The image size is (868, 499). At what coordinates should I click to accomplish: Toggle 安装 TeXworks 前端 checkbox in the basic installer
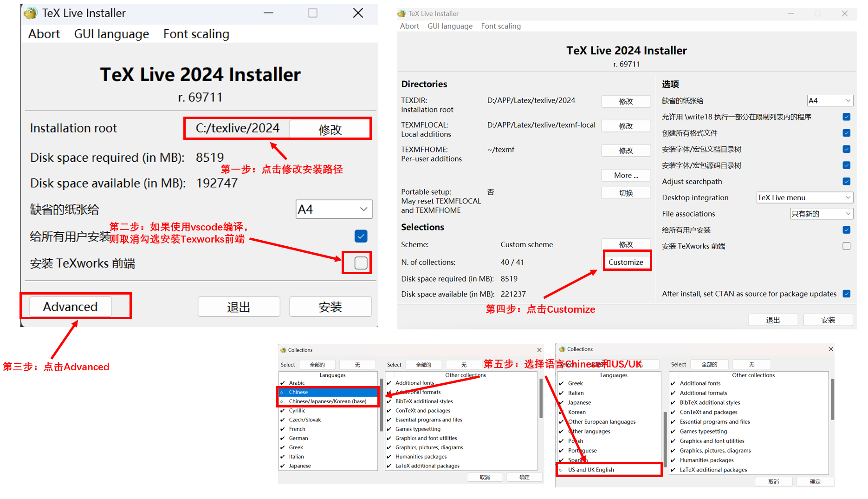[x=361, y=263]
